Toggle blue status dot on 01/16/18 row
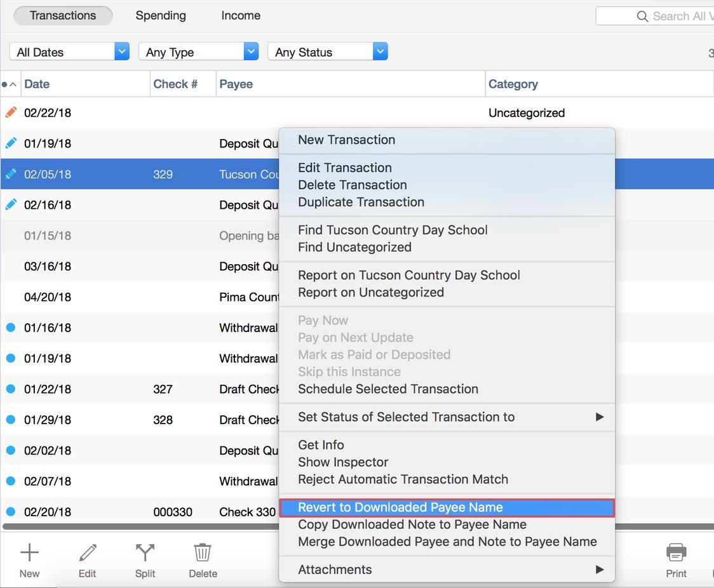Screen dimensions: 714x588 pos(10,328)
